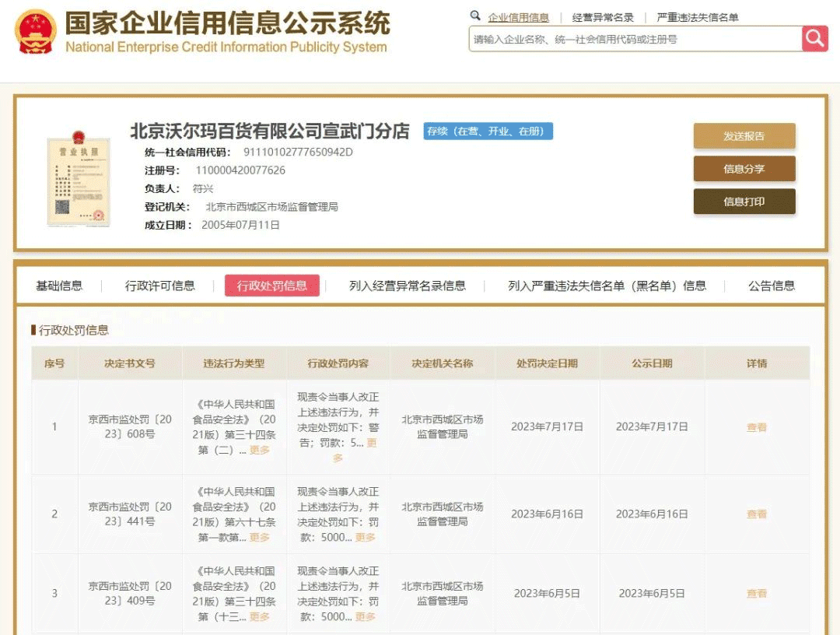Open the 行政许可信息 tab
This screenshot has width=840, height=635.
point(160,286)
